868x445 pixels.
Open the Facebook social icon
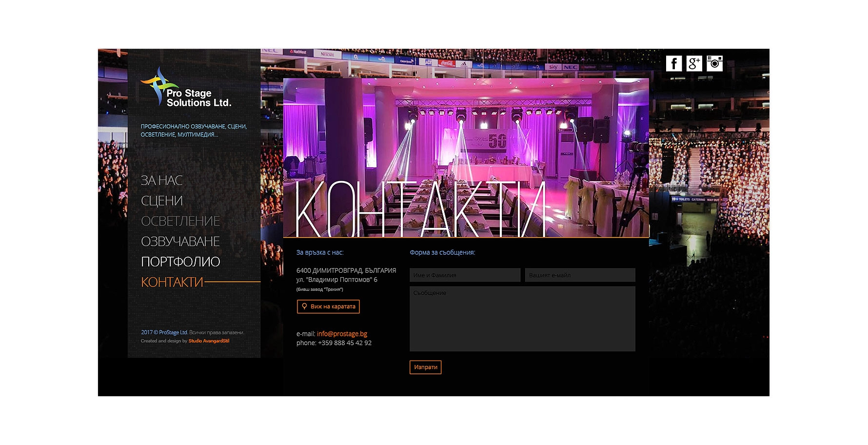click(673, 63)
